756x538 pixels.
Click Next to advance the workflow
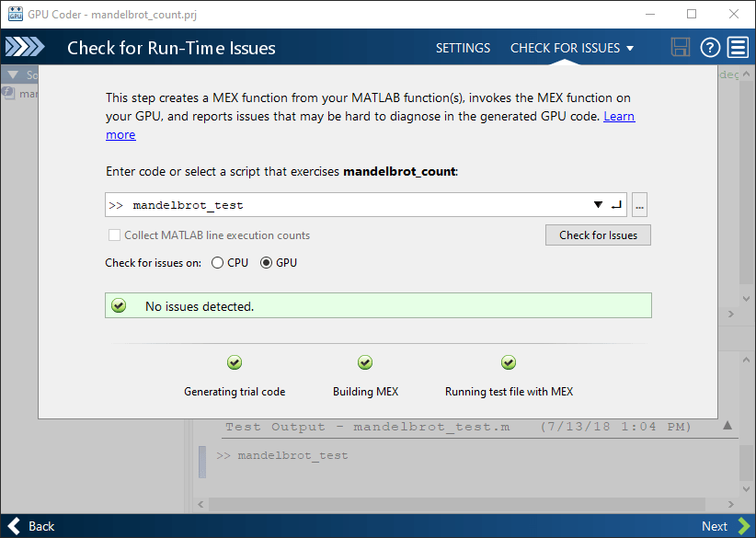[715, 526]
